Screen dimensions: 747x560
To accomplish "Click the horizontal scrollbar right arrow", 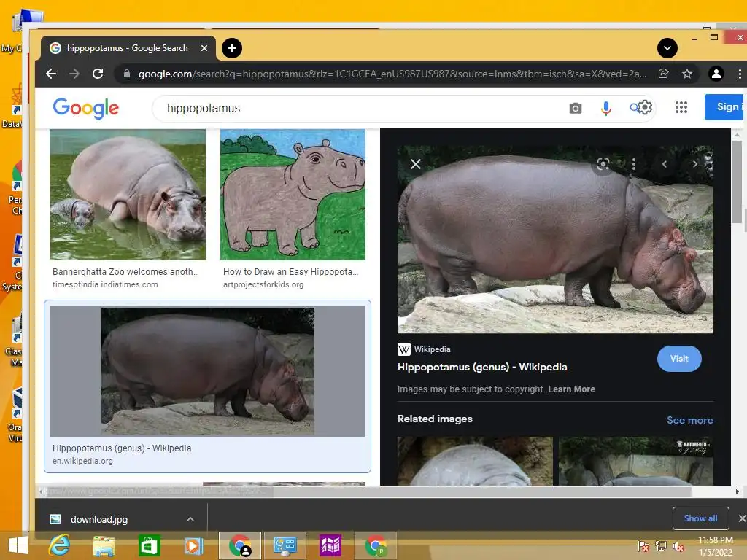I will pyautogui.click(x=737, y=491).
